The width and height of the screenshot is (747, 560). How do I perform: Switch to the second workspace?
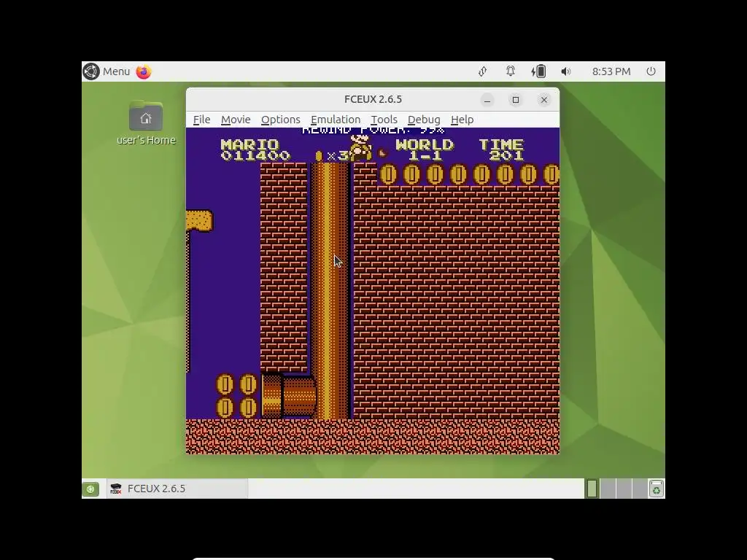pyautogui.click(x=608, y=489)
